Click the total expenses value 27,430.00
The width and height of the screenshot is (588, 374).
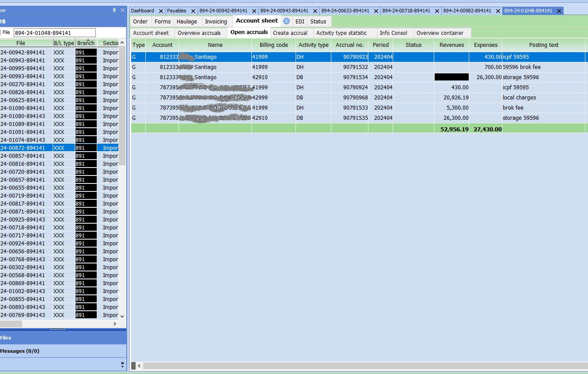point(488,129)
